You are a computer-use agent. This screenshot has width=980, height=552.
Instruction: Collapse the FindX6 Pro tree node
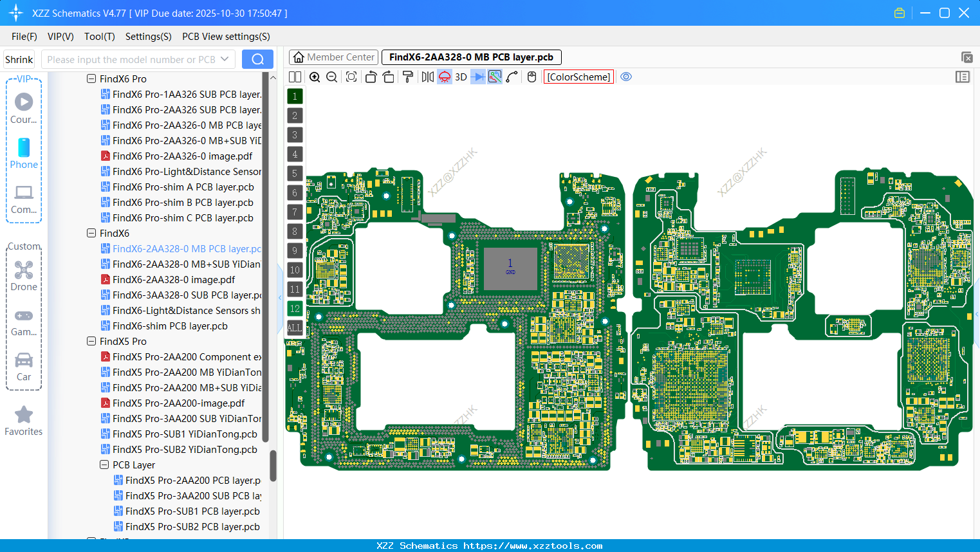(x=91, y=78)
